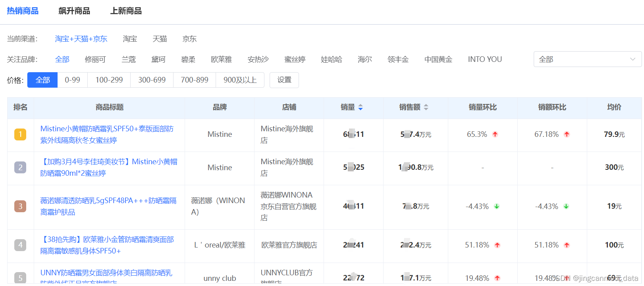Select price range 700-899
The height and width of the screenshot is (286, 644).
195,80
